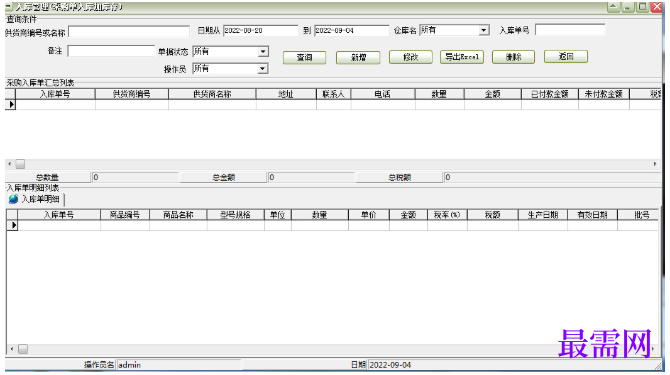Click summary list horizontal scrollbar thumb
This screenshot has height=375, width=670.
(x=20, y=164)
